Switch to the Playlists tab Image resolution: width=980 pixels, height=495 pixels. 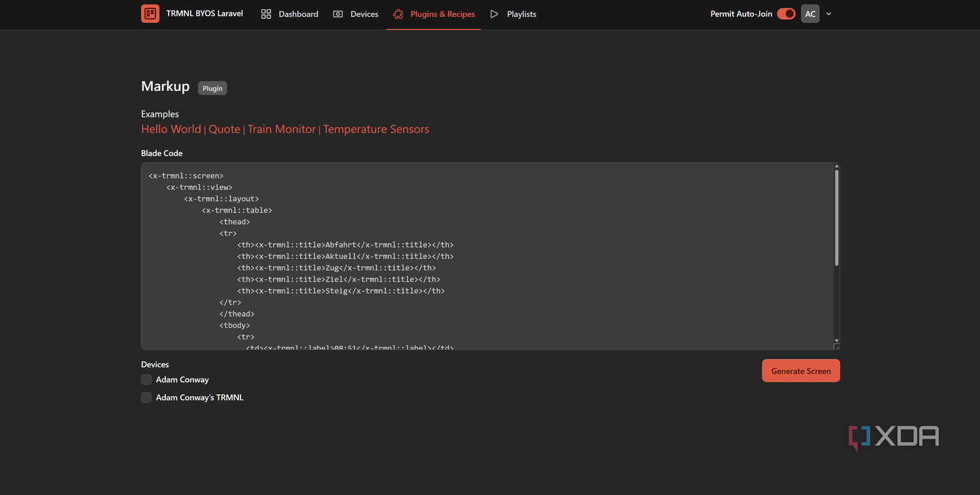513,14
